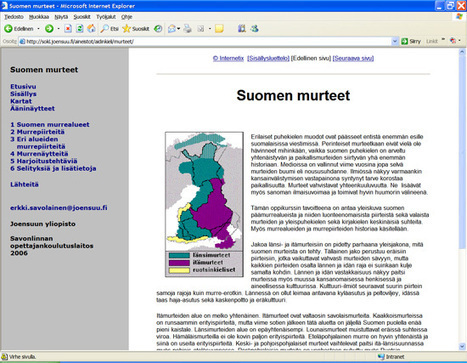Click the vertical scrollbar thumb

point(462,152)
